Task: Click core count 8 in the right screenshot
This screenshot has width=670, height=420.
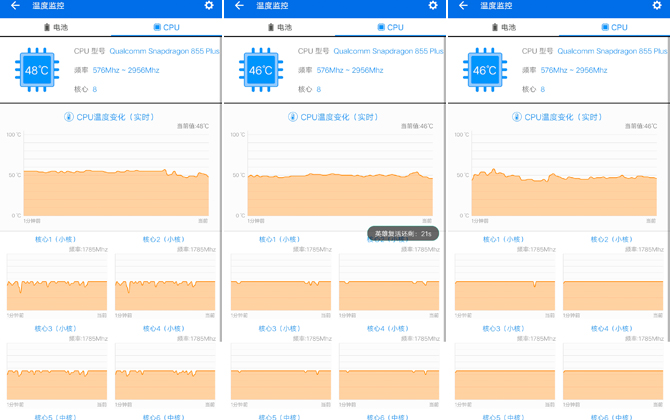Action: coord(542,89)
